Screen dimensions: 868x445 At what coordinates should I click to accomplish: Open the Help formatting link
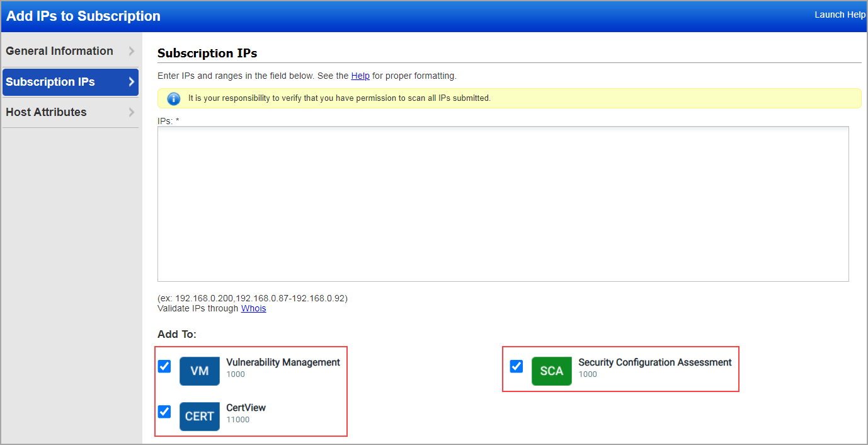pos(360,76)
